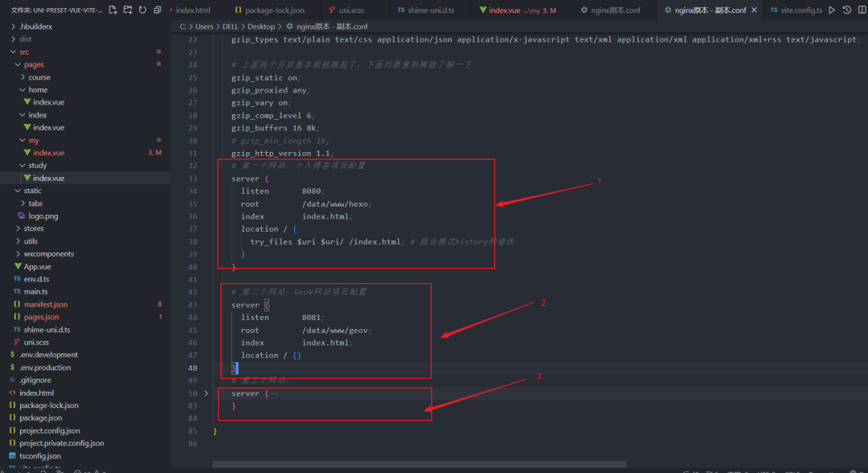This screenshot has width=868, height=473.
Task: Click the Vue icon on index.vue tab
Action: 483,10
